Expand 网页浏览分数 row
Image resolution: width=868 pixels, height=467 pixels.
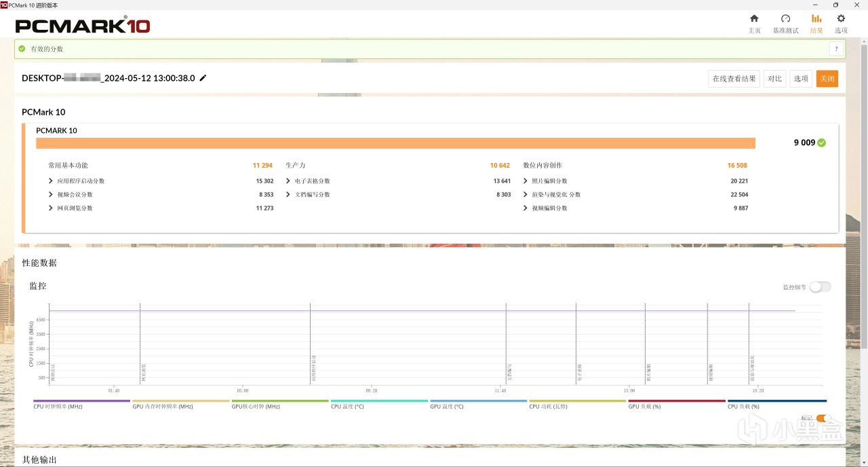51,208
